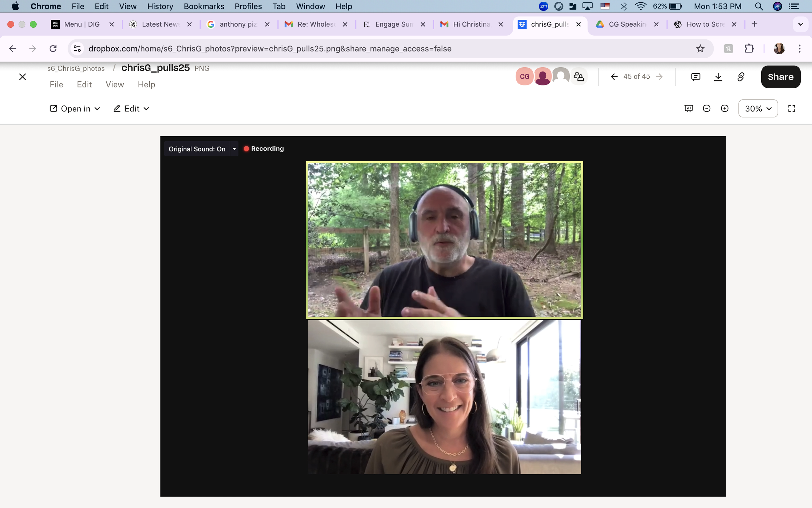Go to previous image arrow
This screenshot has width=812, height=508.
click(x=614, y=77)
